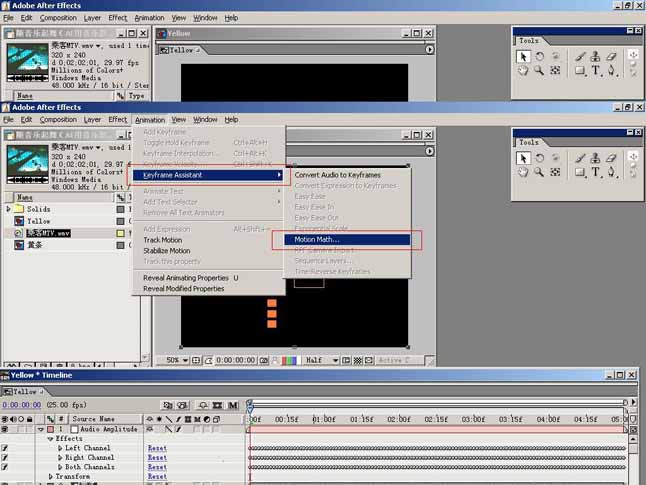Image resolution: width=646 pixels, height=485 pixels.
Task: Click yellow label swatch of the wmv footage
Action: [120, 233]
